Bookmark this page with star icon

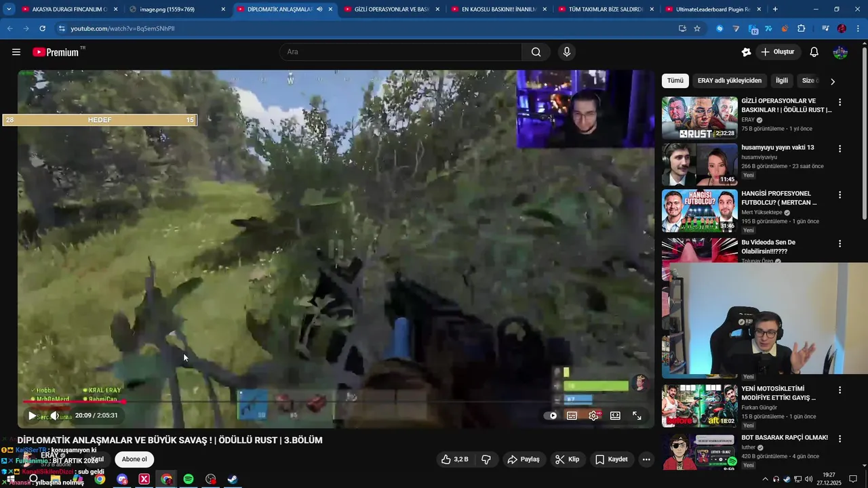[697, 28]
